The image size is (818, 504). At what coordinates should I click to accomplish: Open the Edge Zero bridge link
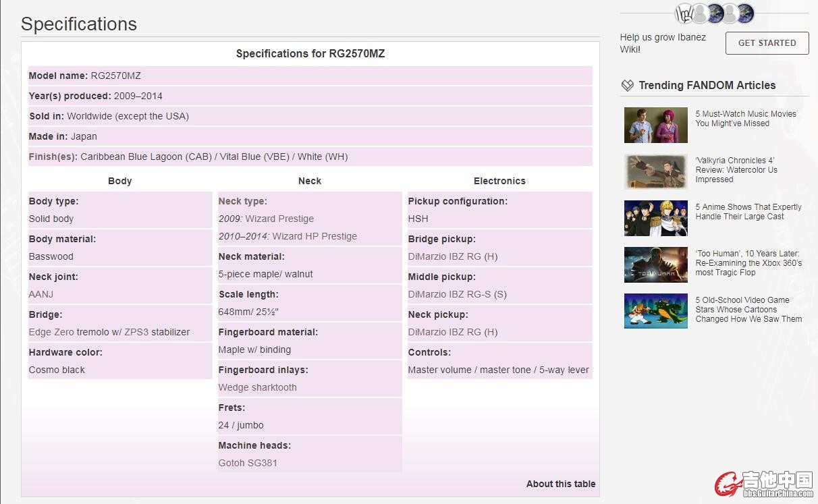51,332
